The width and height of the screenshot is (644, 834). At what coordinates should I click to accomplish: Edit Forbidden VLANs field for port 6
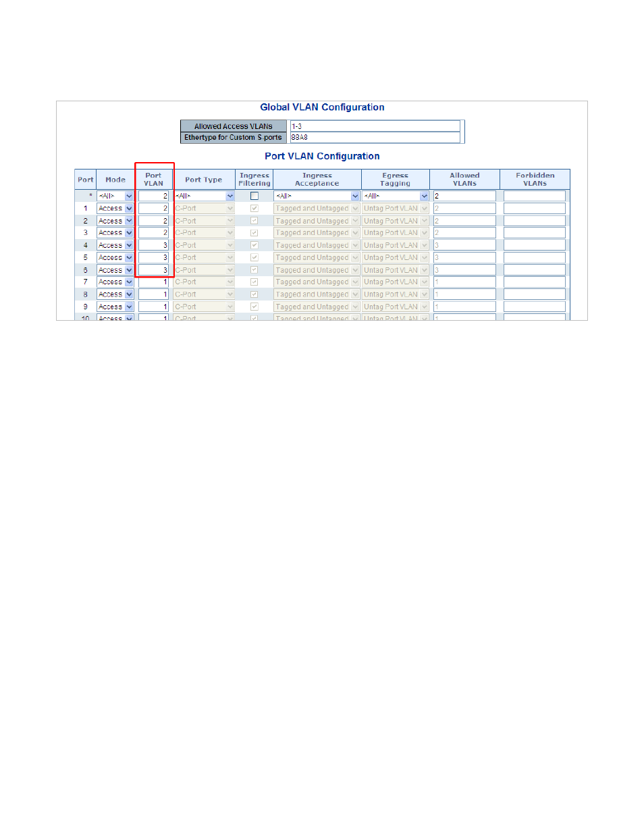click(x=535, y=270)
